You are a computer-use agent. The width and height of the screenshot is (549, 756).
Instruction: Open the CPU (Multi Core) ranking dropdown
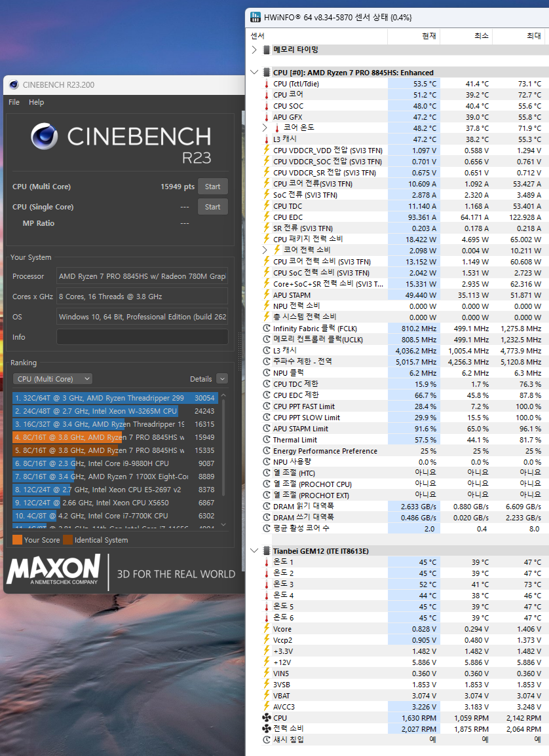point(52,379)
